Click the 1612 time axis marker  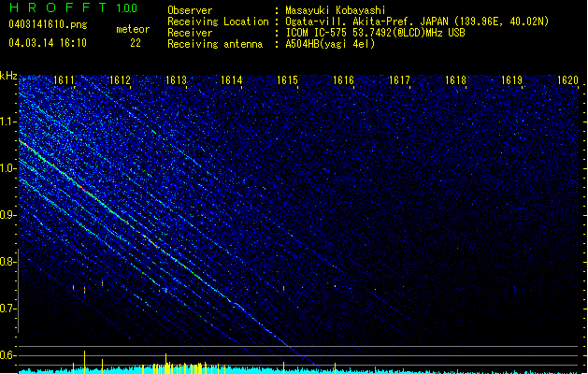point(120,80)
